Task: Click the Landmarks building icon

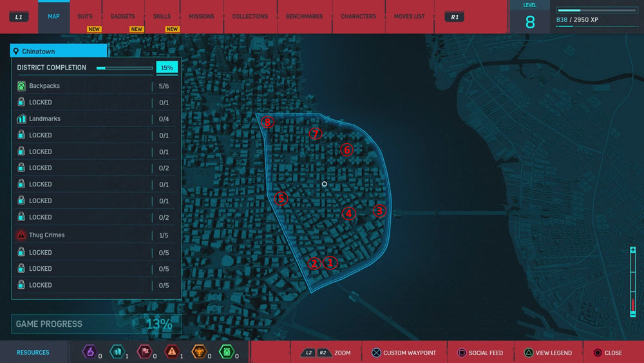Action: tap(21, 119)
